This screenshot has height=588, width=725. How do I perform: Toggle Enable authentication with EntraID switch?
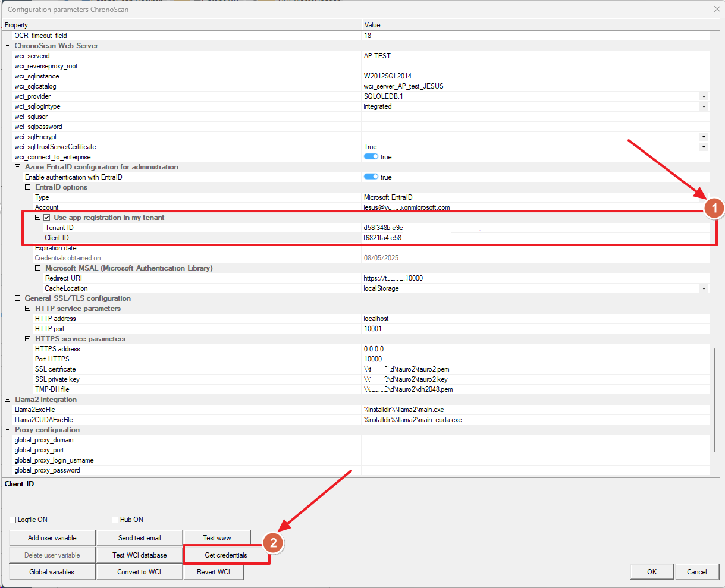tap(371, 177)
